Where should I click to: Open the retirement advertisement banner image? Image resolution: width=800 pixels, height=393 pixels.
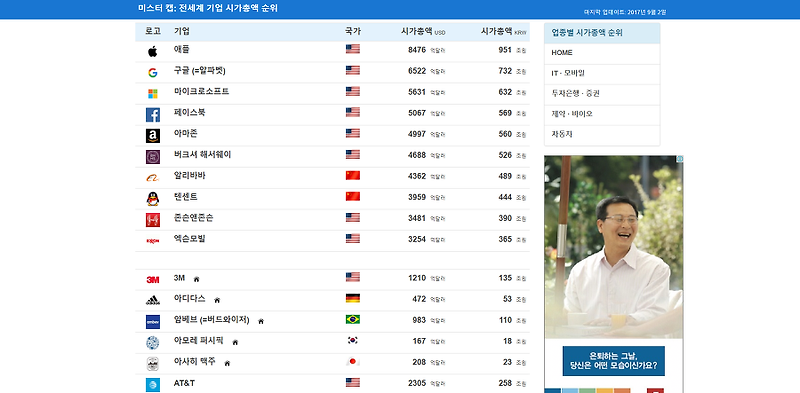point(614,247)
